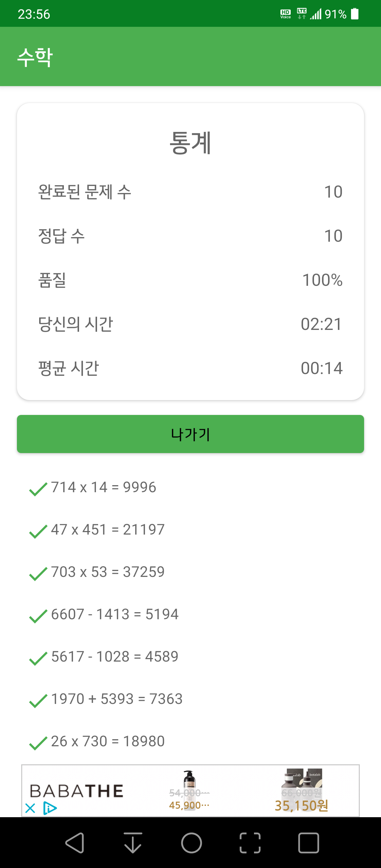Tap the Android back navigation icon
This screenshot has width=381, height=868.
74,843
